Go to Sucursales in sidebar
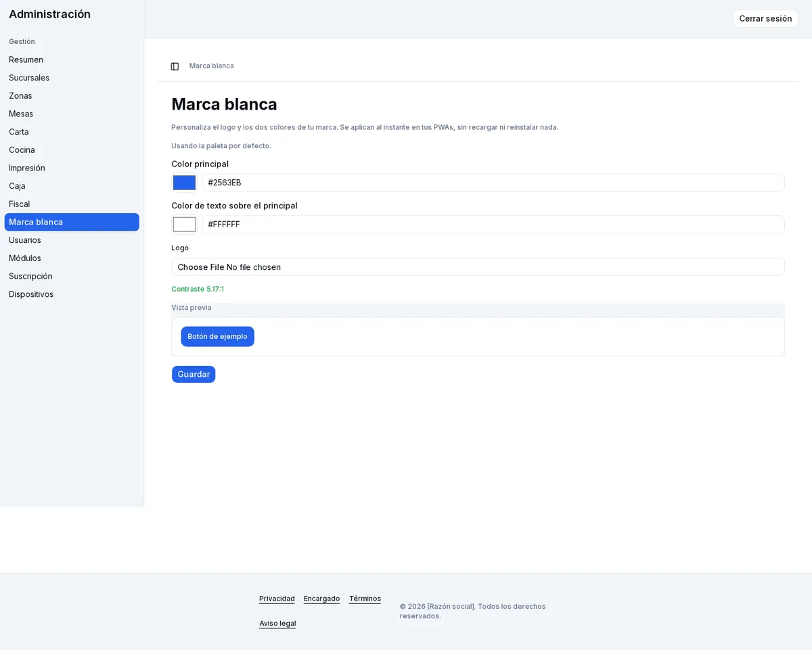Screen dimensions: 812x650 pyautogui.click(x=72, y=78)
